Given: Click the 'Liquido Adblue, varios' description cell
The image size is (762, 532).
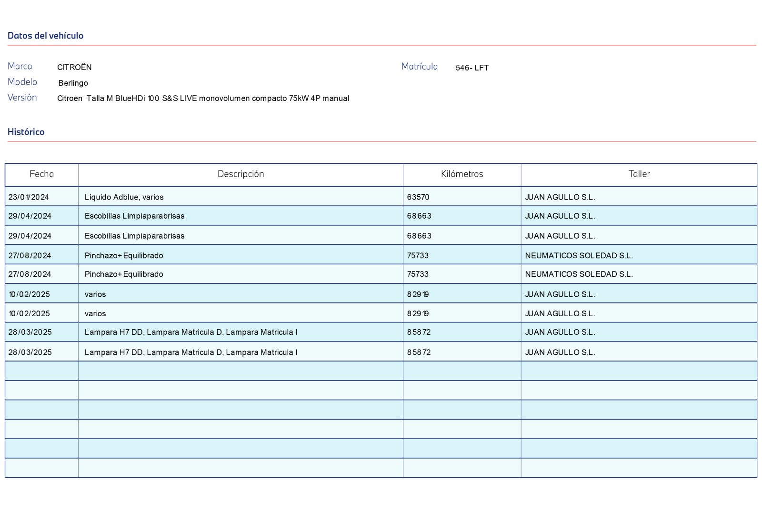Looking at the screenshot, I should [x=124, y=197].
